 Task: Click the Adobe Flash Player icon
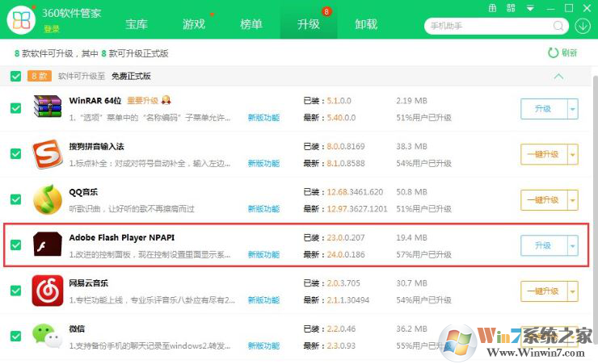click(48, 245)
